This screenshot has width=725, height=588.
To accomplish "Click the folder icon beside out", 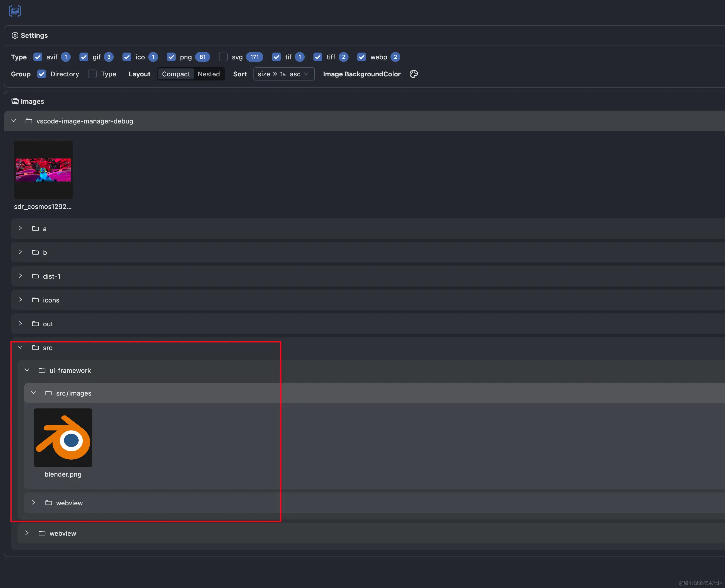I will (35, 324).
